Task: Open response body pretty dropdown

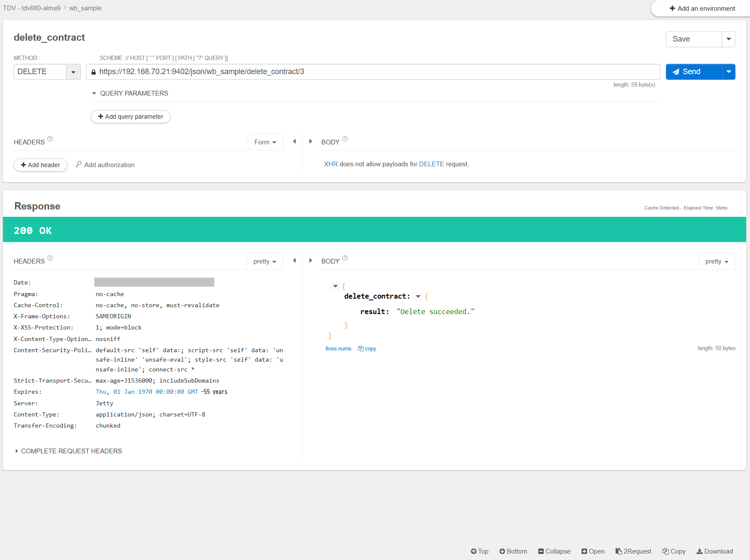Action: 717,261
